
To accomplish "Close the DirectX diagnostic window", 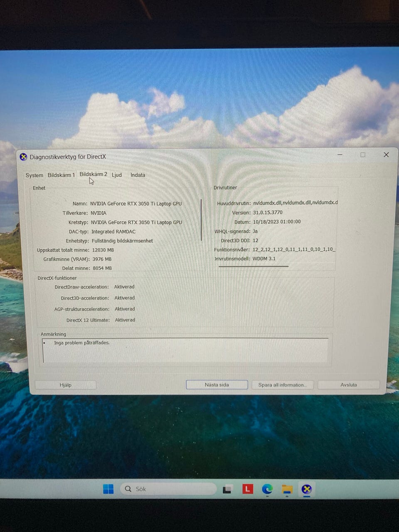I will pos(386,155).
